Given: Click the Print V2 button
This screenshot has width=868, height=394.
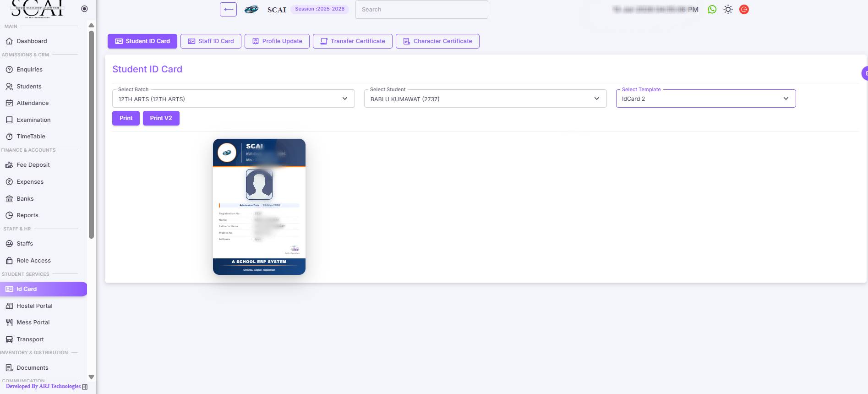Looking at the screenshot, I should [161, 118].
